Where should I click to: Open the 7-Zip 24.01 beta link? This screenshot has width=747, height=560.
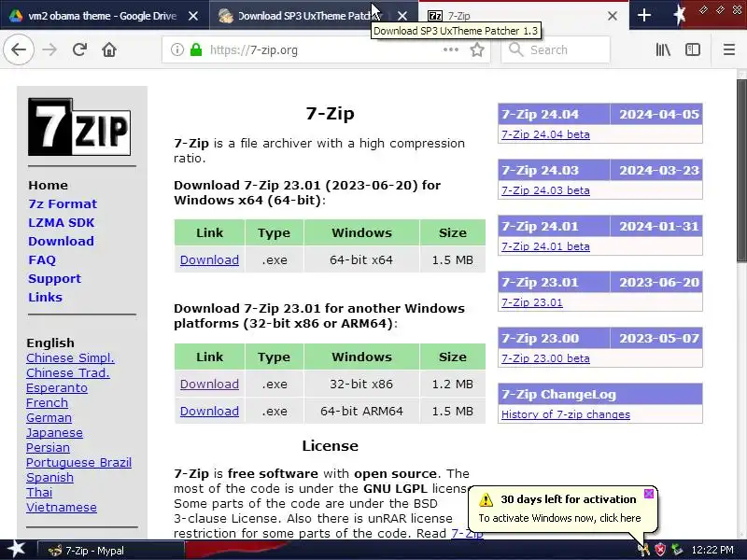click(x=545, y=246)
